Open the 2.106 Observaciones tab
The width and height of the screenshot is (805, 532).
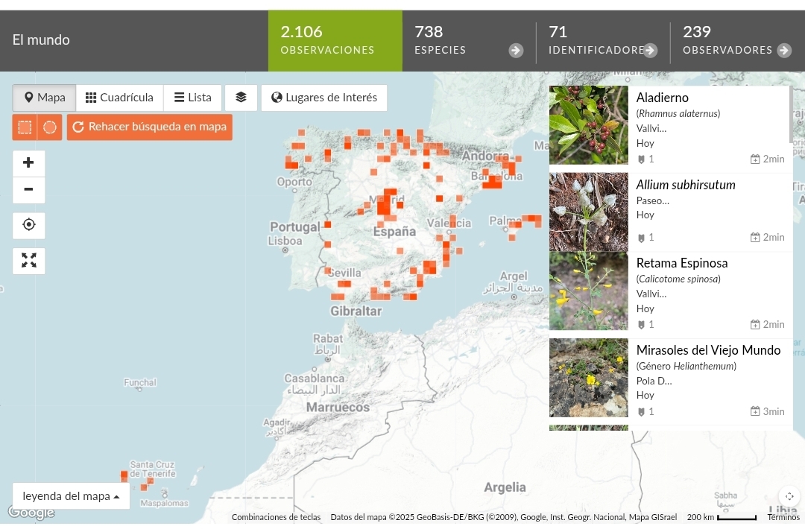(x=335, y=41)
